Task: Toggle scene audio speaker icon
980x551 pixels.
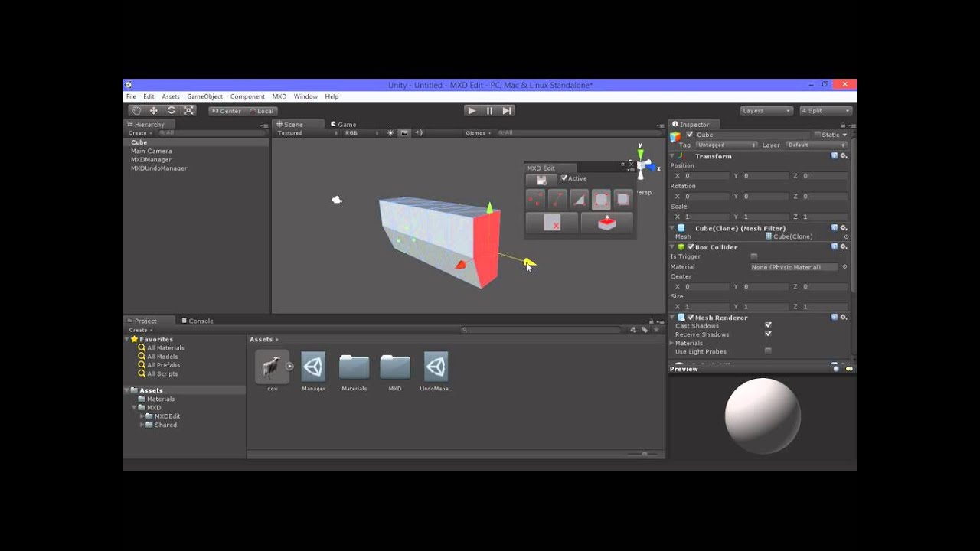Action: pos(419,133)
